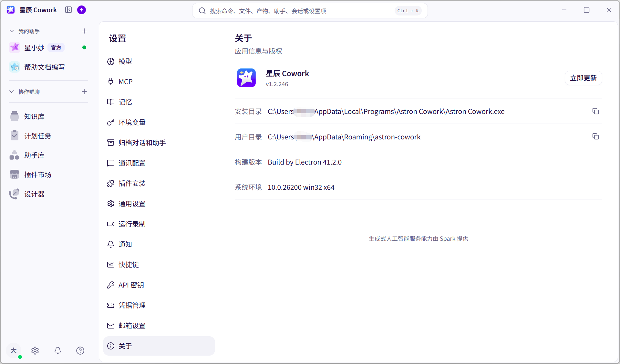Image resolution: width=620 pixels, height=364 pixels.
Task: Click the 立即更新 button
Action: tap(583, 78)
